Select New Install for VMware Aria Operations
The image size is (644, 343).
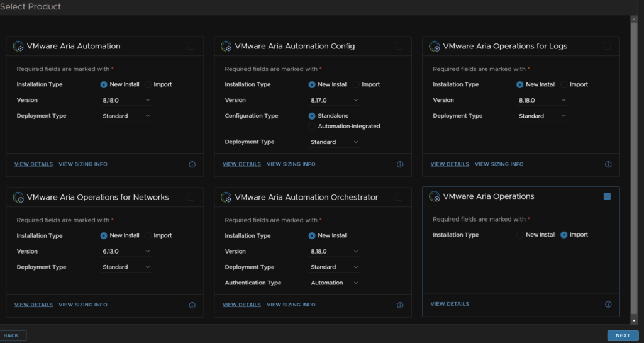(520, 235)
